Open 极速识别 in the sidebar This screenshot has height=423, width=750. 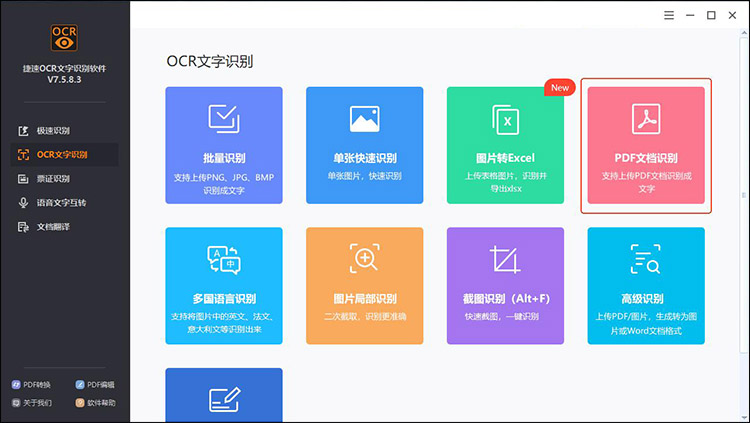tap(64, 131)
